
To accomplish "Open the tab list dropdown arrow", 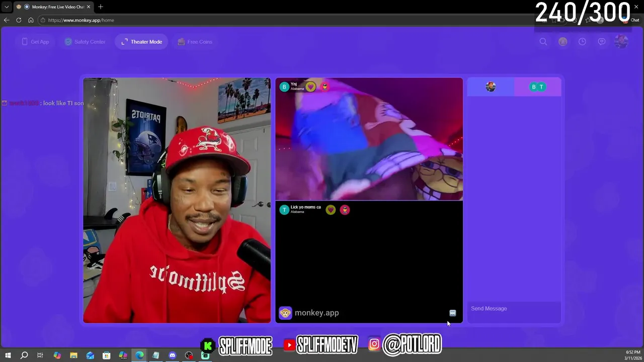I will (x=7, y=7).
